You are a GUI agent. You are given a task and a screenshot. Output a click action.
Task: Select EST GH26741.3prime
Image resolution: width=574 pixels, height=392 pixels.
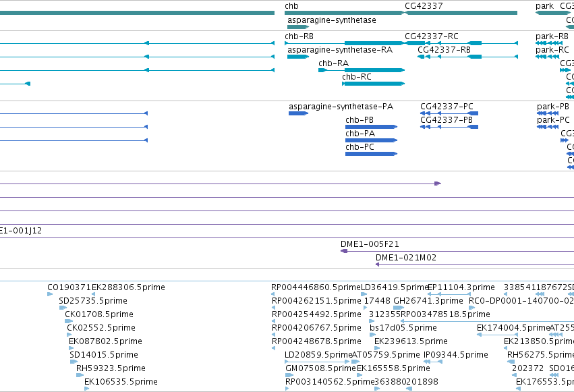coord(399,308)
